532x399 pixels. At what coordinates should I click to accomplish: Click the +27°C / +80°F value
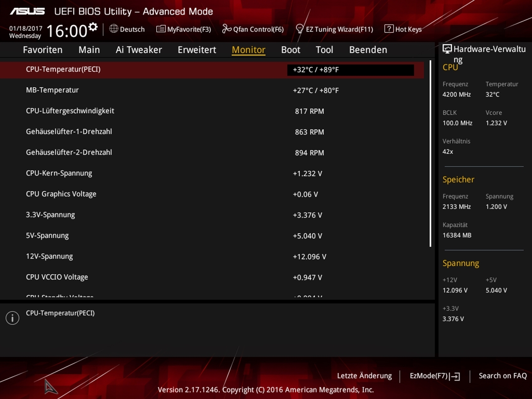click(x=316, y=91)
